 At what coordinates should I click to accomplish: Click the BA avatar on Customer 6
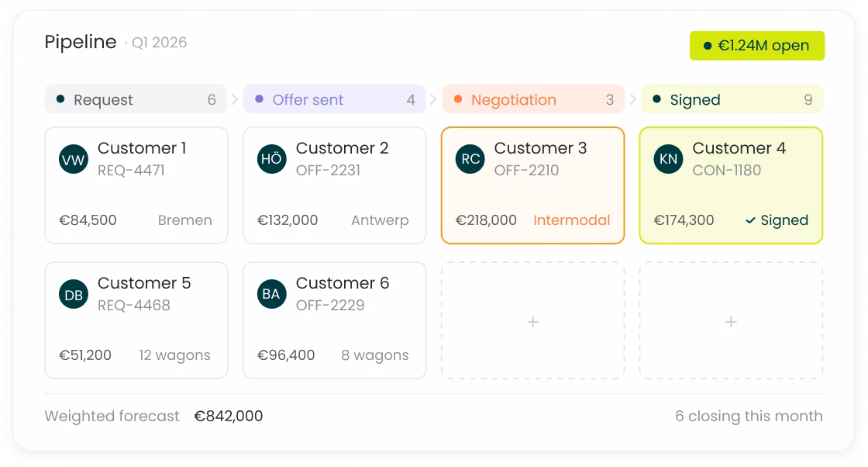pyautogui.click(x=272, y=293)
